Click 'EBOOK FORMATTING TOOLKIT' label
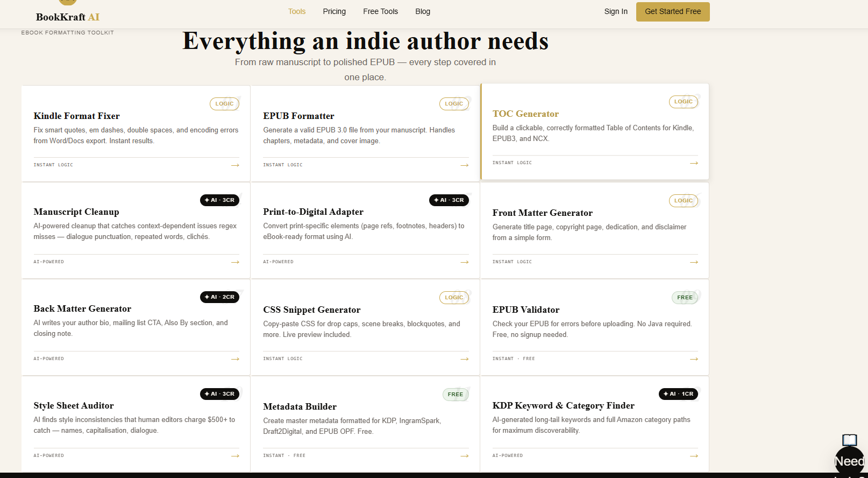Screen dimensions: 868x478 [68, 33]
